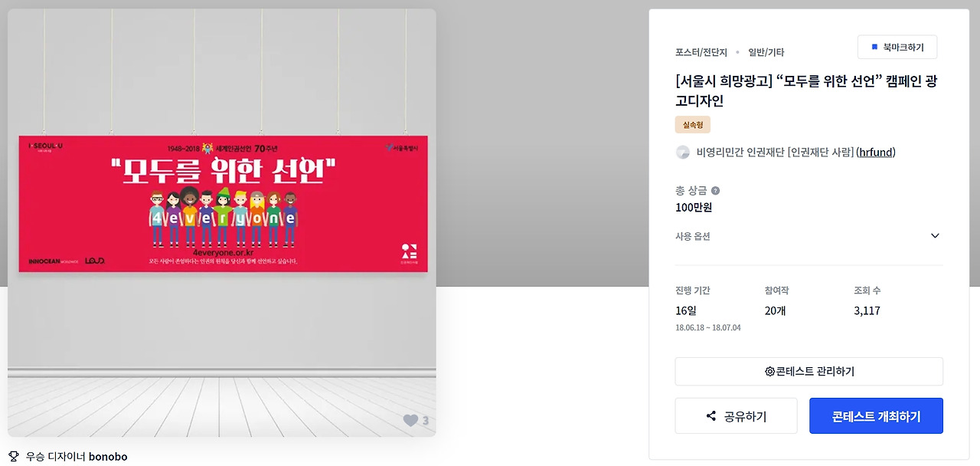Open winning designer bonobo profile
The height and width of the screenshot is (466, 980).
108,456
